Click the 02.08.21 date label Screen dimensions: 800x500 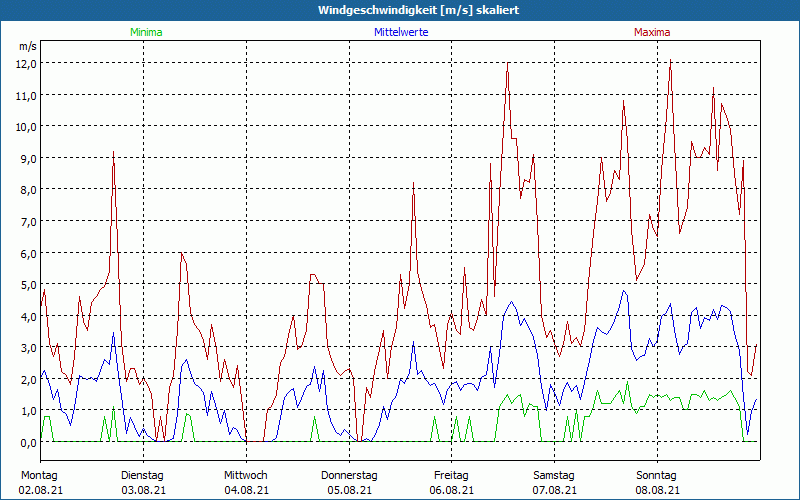click(x=40, y=490)
